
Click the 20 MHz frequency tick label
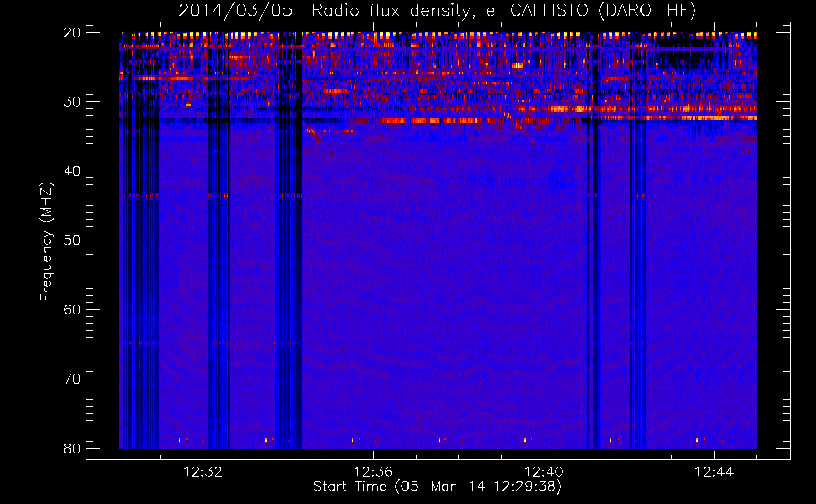(72, 33)
